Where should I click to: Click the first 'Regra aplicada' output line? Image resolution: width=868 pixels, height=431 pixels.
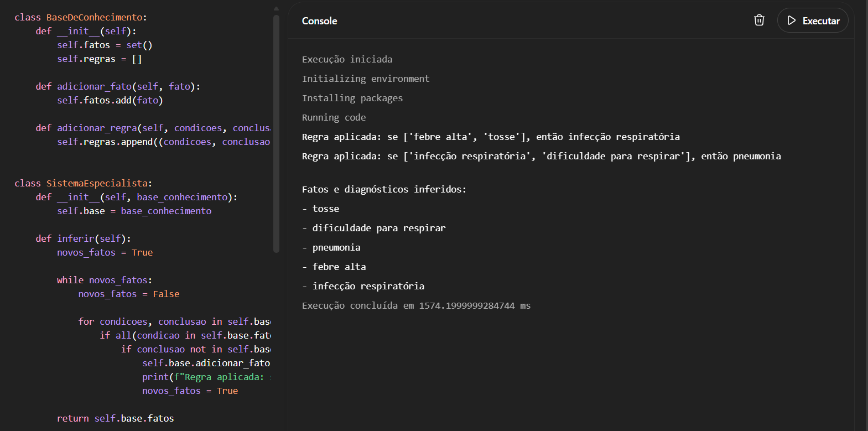(x=491, y=137)
